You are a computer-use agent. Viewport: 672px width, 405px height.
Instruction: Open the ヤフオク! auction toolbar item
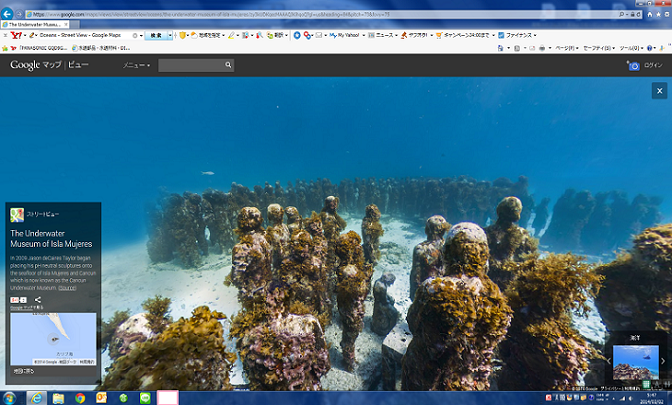click(x=414, y=35)
